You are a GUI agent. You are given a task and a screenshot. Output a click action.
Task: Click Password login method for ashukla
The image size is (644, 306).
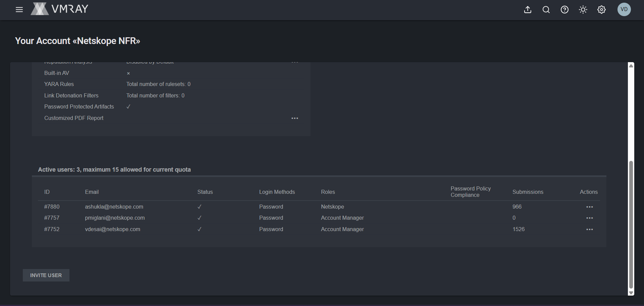[271, 207]
